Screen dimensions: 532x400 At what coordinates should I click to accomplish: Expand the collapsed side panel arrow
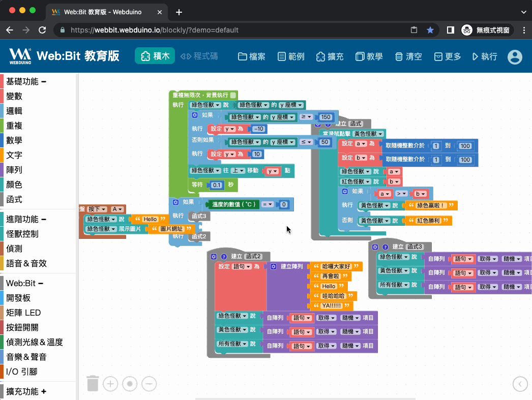pyautogui.click(x=520, y=384)
